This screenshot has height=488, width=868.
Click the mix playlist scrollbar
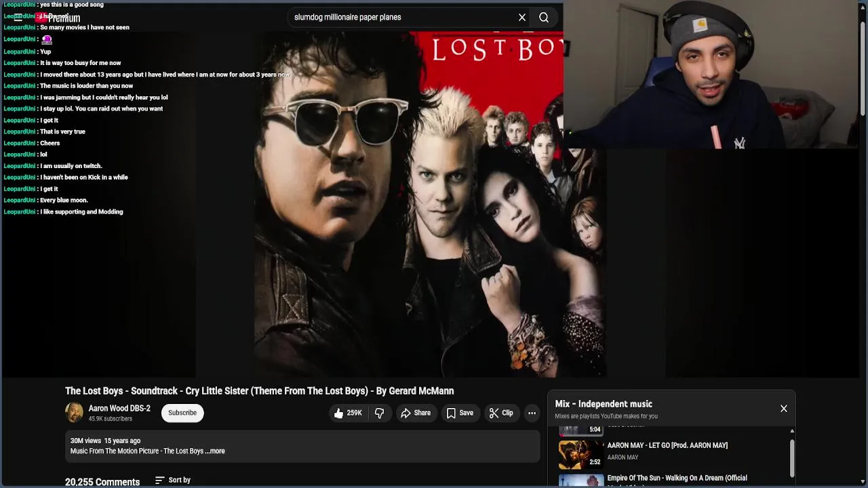[791, 457]
